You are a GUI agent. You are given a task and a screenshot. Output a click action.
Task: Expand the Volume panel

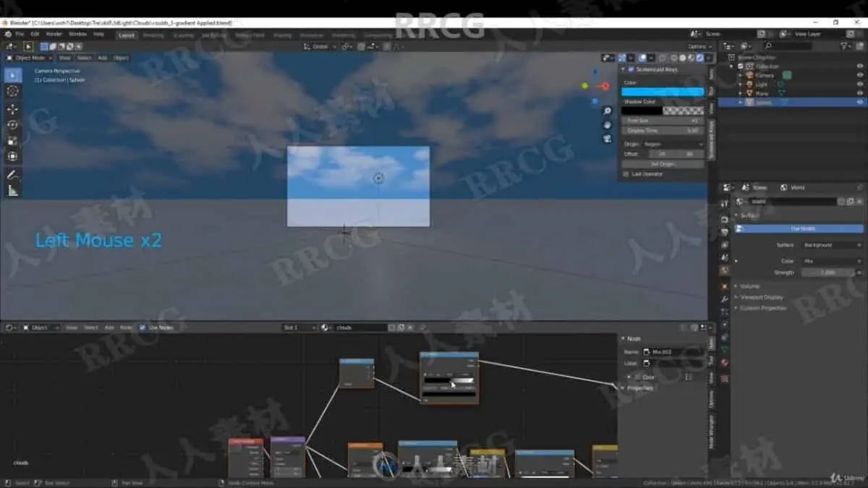coord(750,286)
